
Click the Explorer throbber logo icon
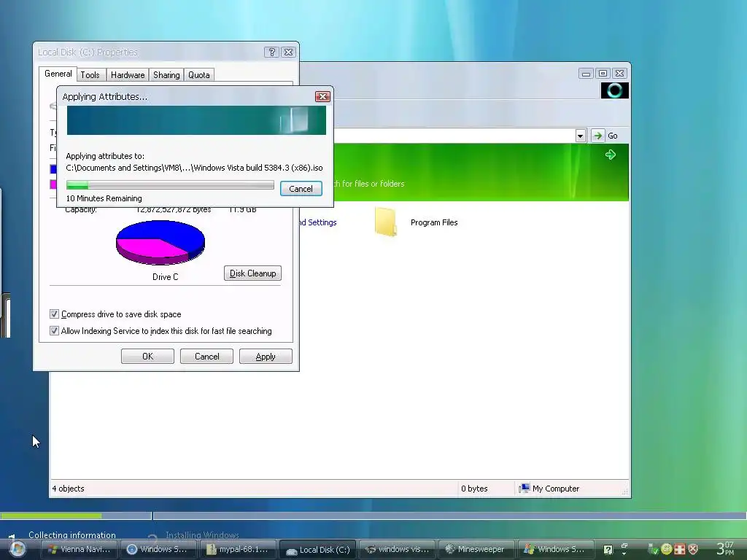click(614, 90)
